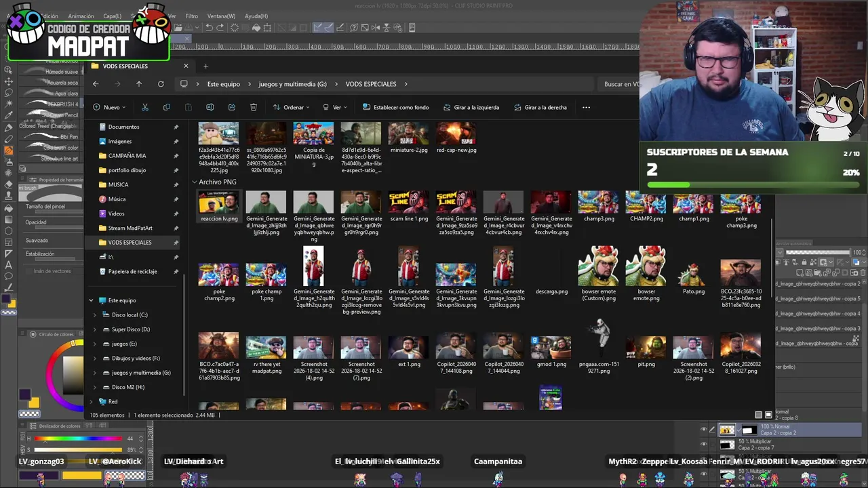This screenshot has width=868, height=488.
Task: Unpin MUSICA folder from quick access
Action: coord(176,184)
